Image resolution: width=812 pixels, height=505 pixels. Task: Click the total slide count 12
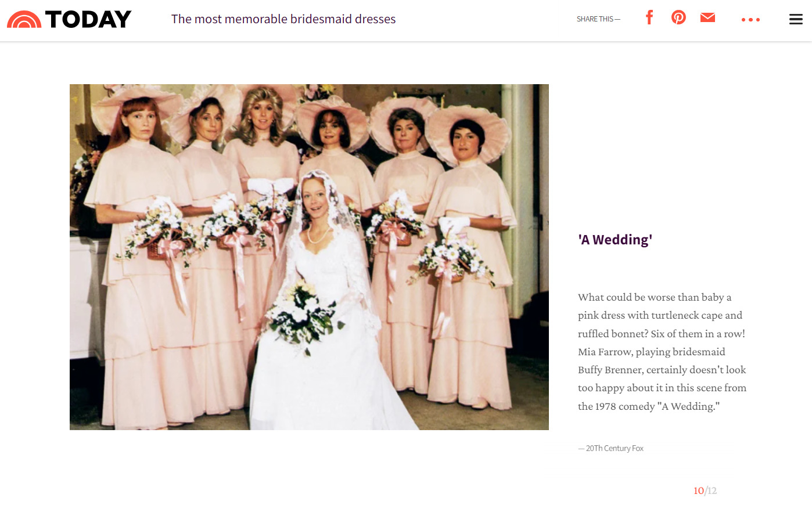(712, 490)
